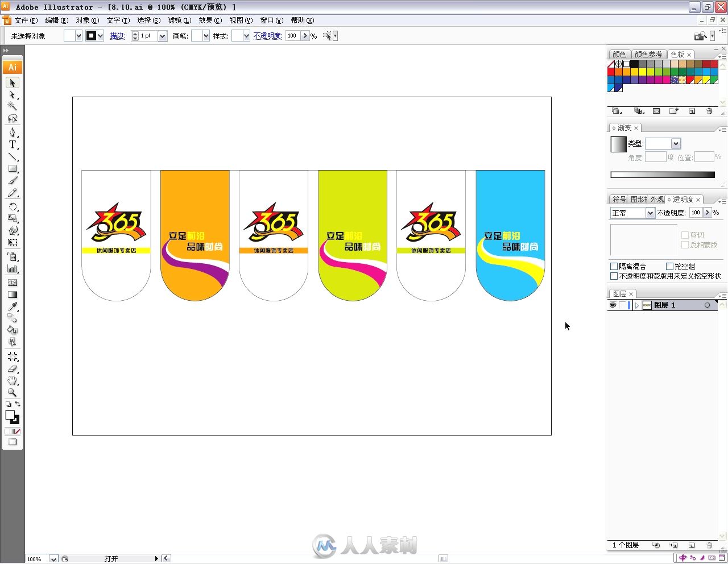This screenshot has width=728, height=564.
Task: Open the 样式 style dropdown
Action: 246,36
